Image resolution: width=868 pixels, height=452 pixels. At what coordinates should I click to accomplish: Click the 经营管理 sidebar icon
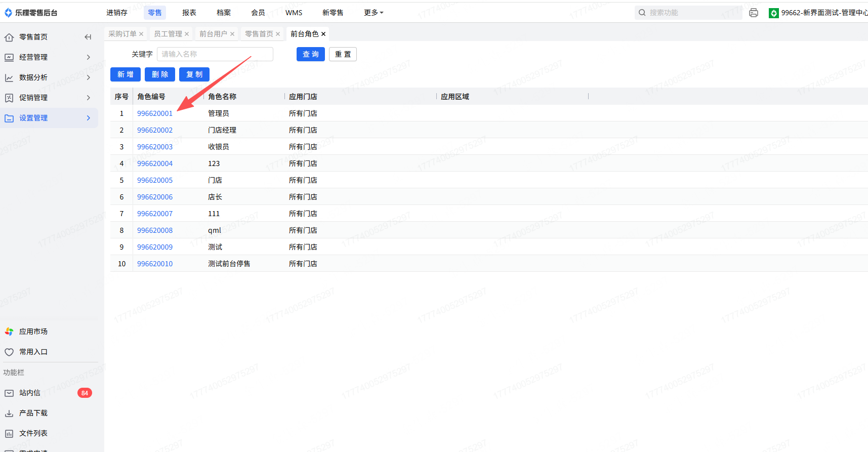pyautogui.click(x=9, y=57)
